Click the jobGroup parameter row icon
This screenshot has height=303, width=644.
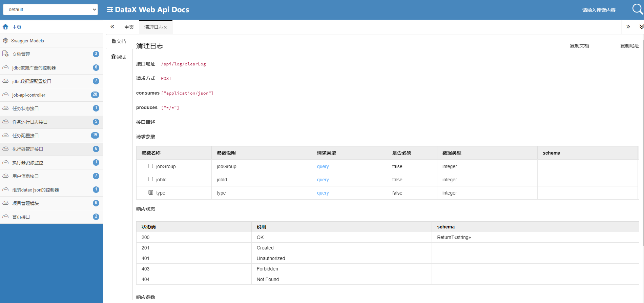point(151,166)
